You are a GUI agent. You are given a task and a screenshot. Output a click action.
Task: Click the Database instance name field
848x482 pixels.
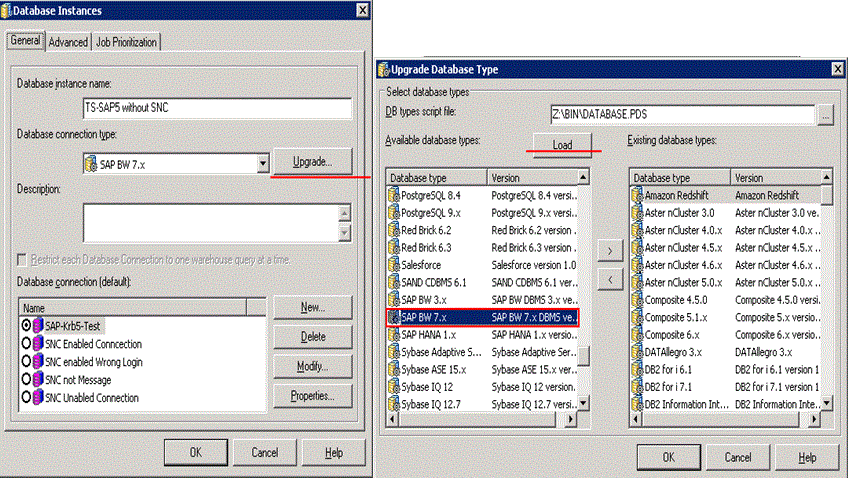(217, 108)
